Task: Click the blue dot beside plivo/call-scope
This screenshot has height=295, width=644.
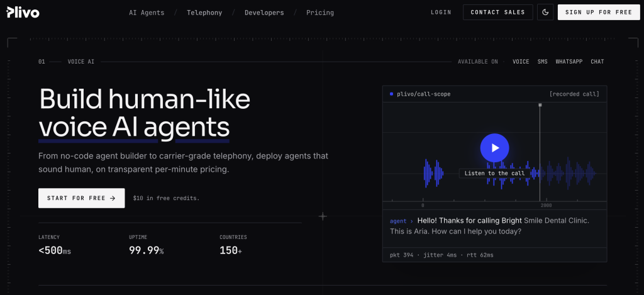Action: point(391,94)
